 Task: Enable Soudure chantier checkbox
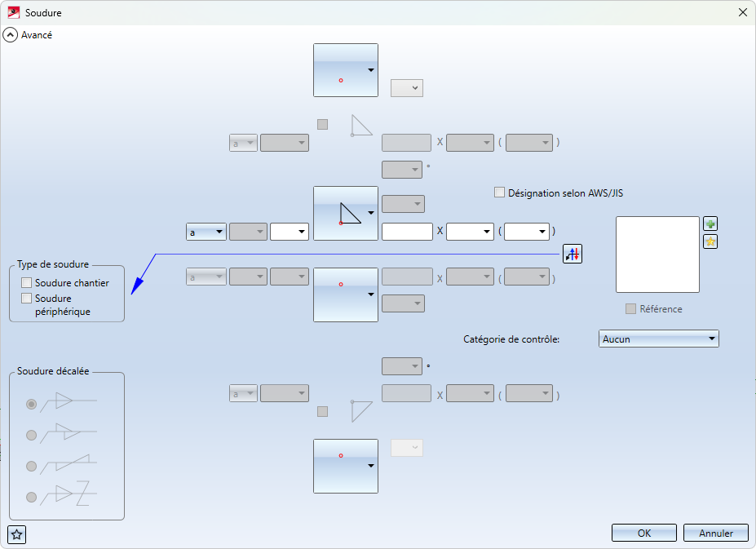point(27,283)
